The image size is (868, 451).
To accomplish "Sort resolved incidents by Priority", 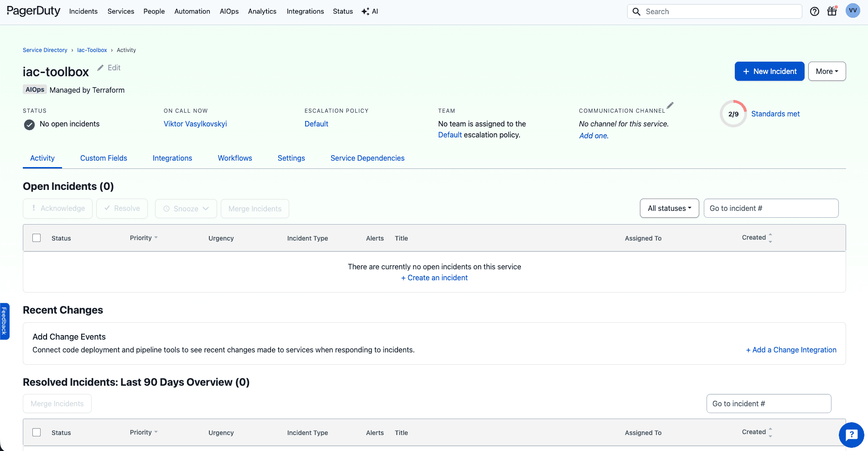I will coord(144,432).
